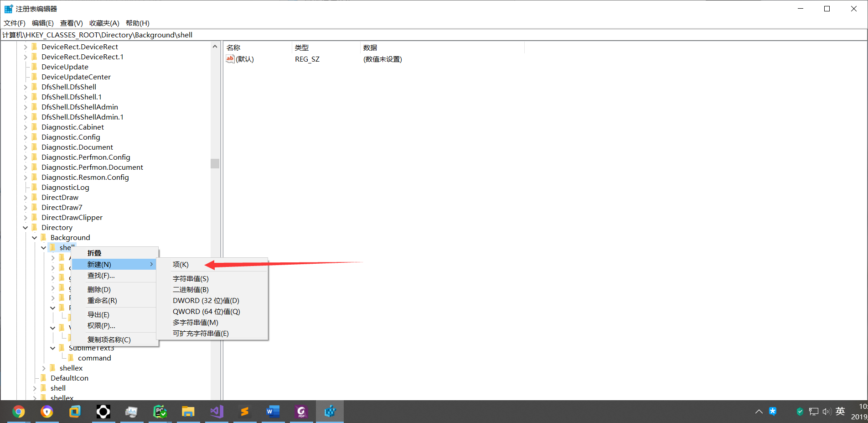The image size is (868, 423).
Task: Expand the DirectDrawClipper node
Action: [26, 217]
